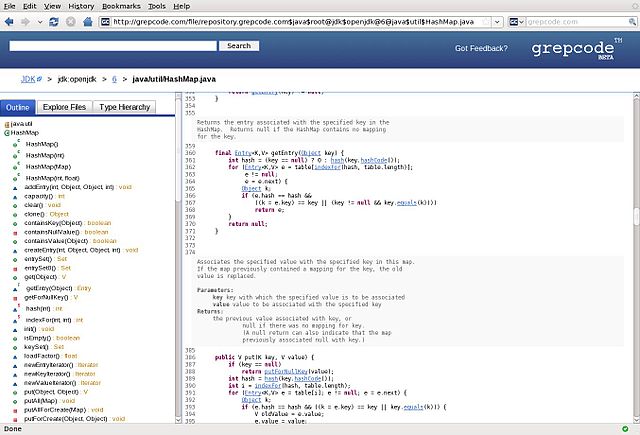This screenshot has width=640, height=435.
Task: Click the clone() method green icon
Action: pyautogui.click(x=16, y=213)
